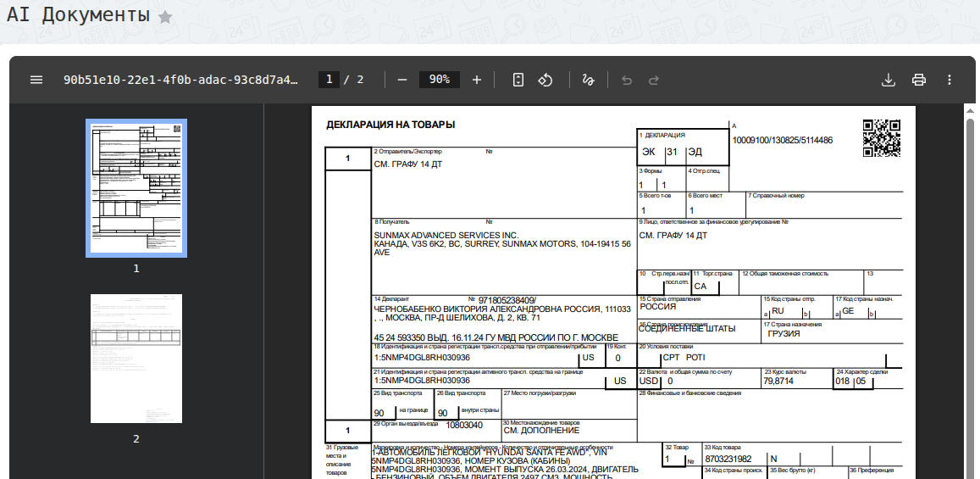
Task: Click the fit to page icon
Action: pos(518,80)
